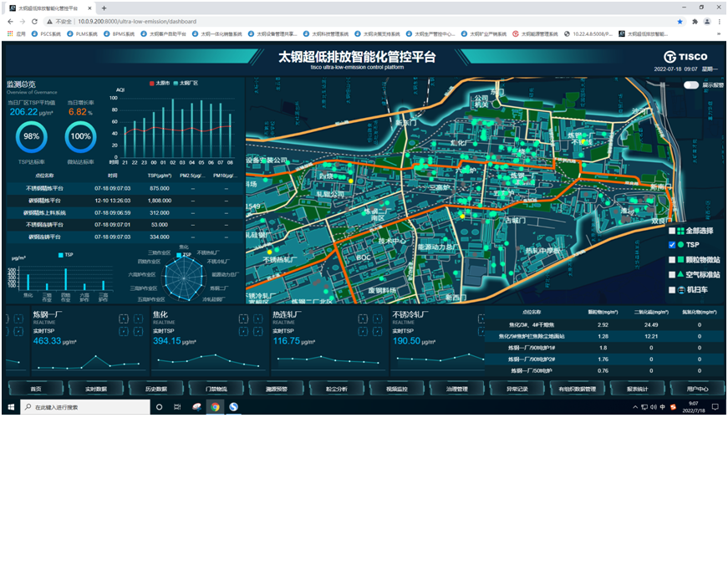Select the 焦化3#、4#干熄焦 table row
The width and height of the screenshot is (728, 581).
pos(604,324)
